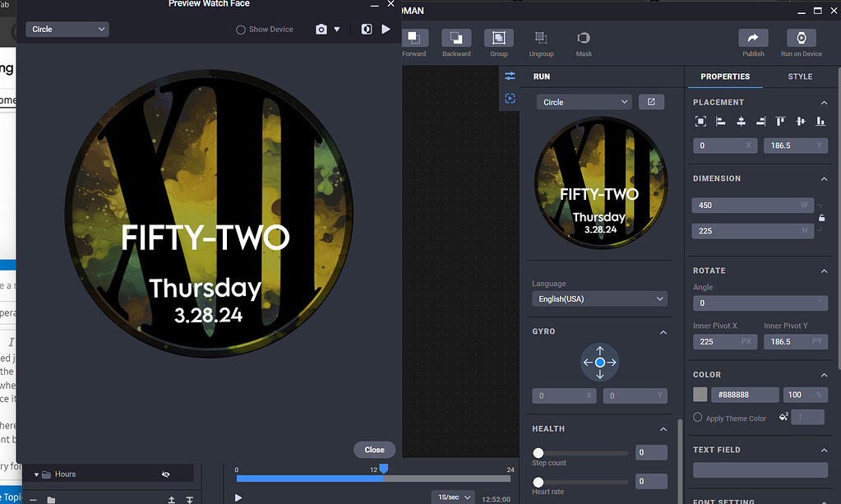This screenshot has width=841, height=504.
Task: Open the Language dropdown set to English(USA)
Action: tap(598, 299)
